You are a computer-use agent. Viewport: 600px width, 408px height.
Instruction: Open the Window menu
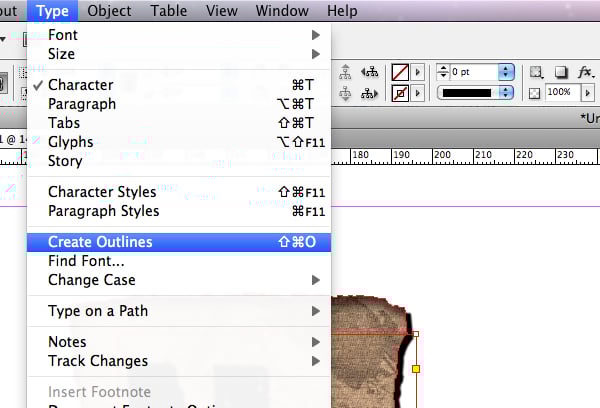click(282, 11)
